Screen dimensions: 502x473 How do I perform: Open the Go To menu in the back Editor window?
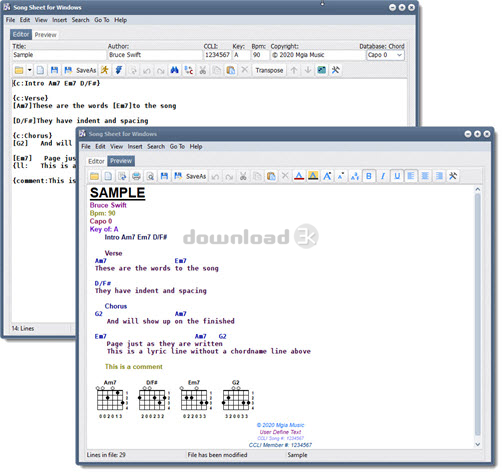pyautogui.click(x=102, y=20)
